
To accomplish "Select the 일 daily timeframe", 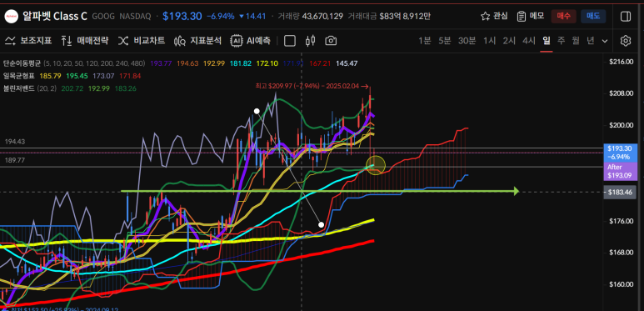I will point(547,41).
